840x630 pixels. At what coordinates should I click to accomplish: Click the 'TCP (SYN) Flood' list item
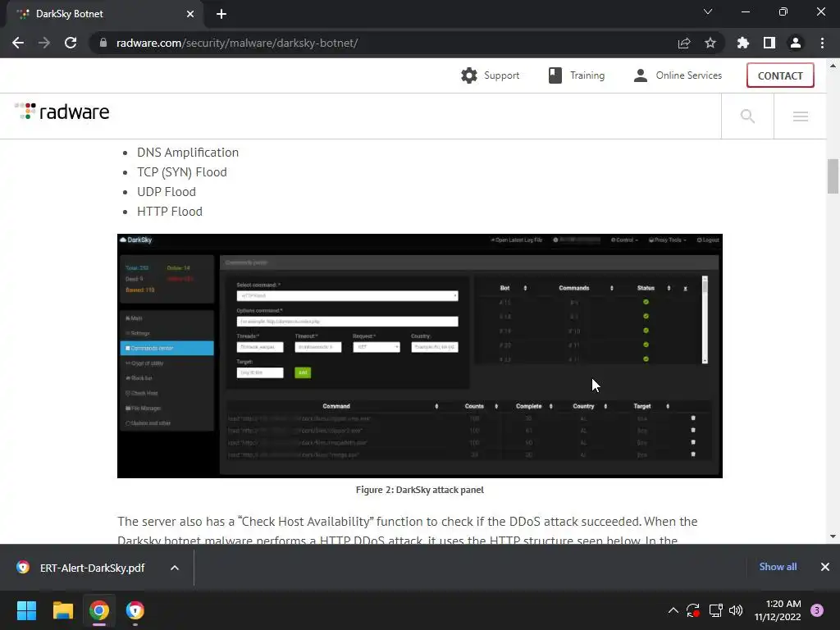[x=182, y=172]
